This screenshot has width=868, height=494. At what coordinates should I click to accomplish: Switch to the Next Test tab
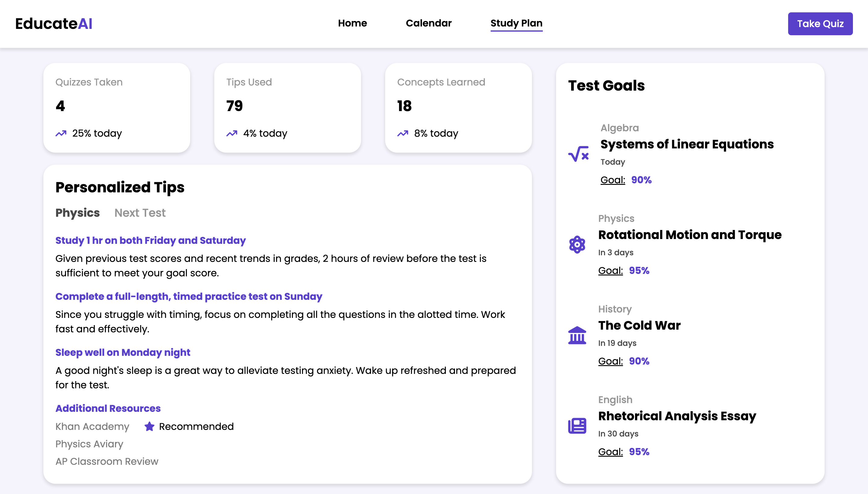point(140,213)
